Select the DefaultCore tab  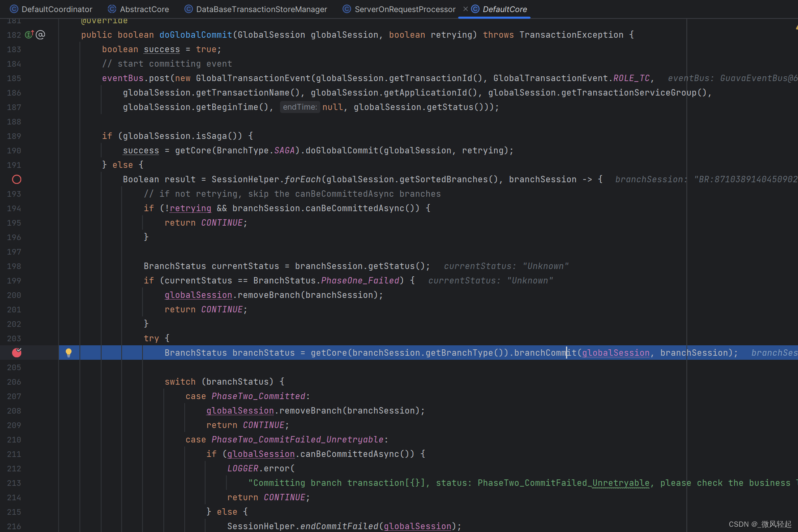499,9
